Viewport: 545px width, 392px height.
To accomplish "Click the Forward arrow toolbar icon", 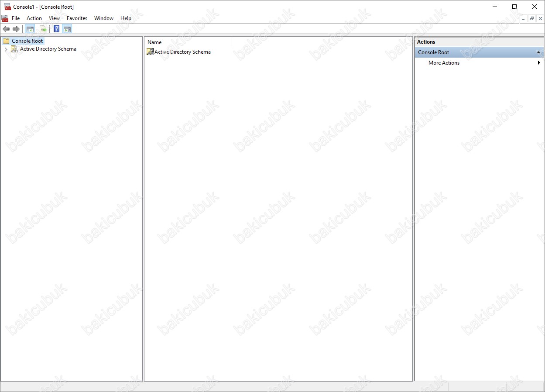I will click(x=16, y=29).
